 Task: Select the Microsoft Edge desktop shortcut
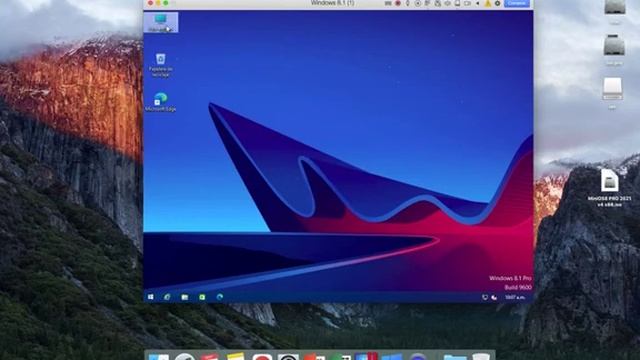click(x=161, y=102)
